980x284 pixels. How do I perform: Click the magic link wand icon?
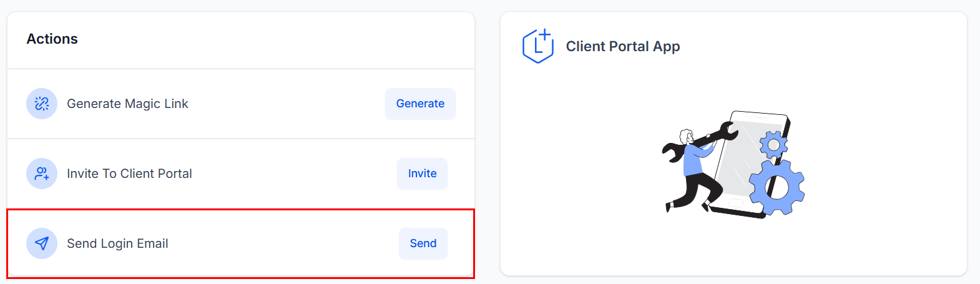(x=42, y=104)
